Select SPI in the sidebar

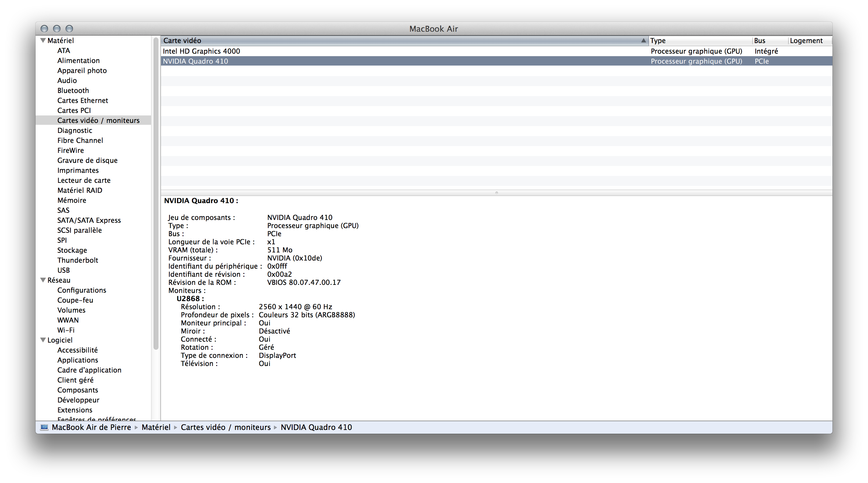point(62,240)
